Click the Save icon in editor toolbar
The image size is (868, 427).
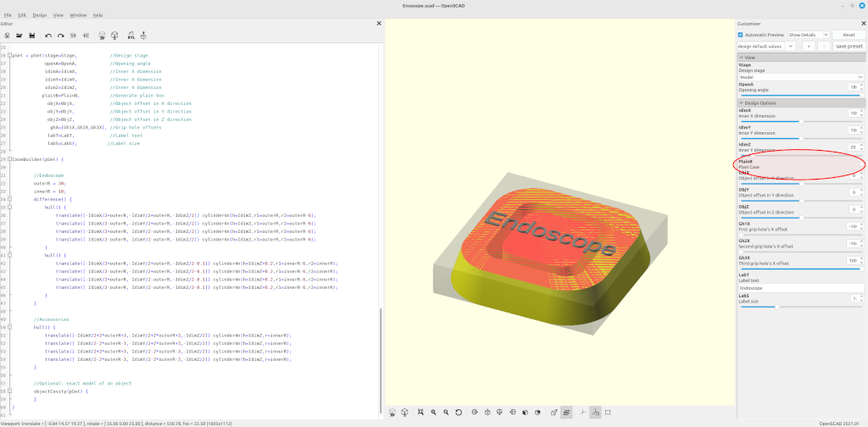(32, 36)
